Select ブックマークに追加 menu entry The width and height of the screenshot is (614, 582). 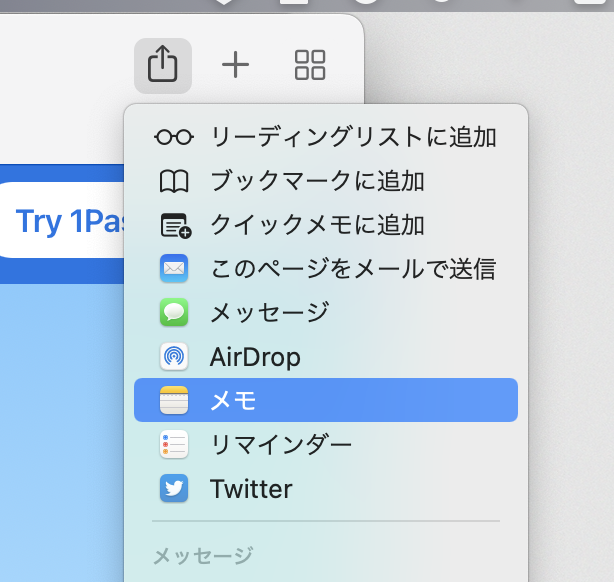326,181
